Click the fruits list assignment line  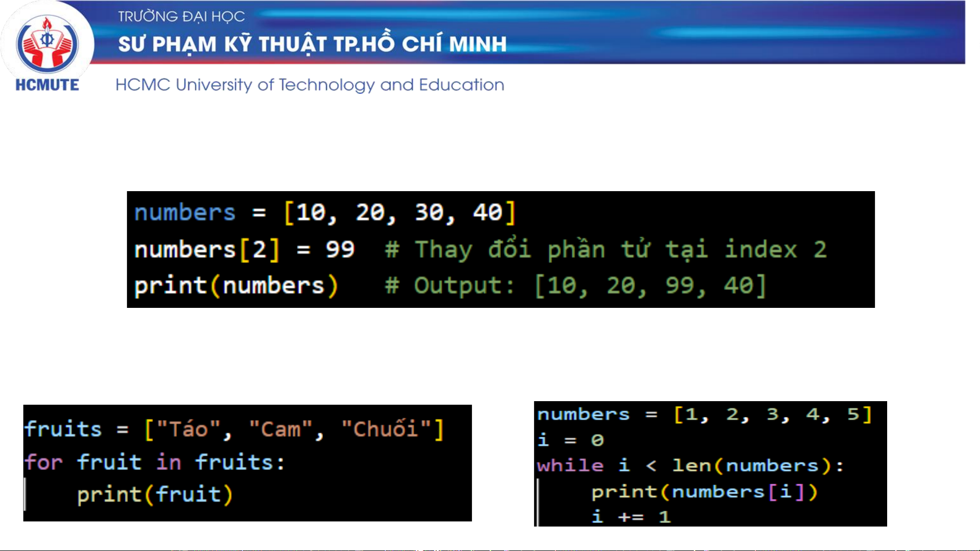[x=234, y=429]
